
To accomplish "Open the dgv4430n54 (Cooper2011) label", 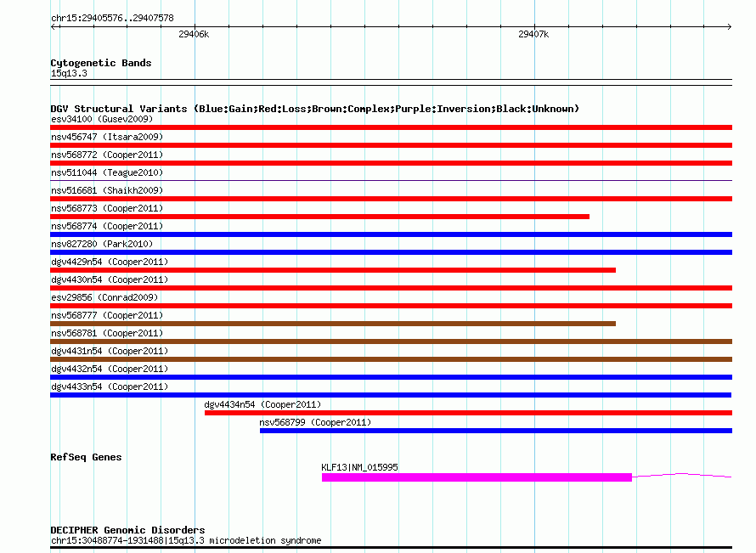I will point(110,279).
